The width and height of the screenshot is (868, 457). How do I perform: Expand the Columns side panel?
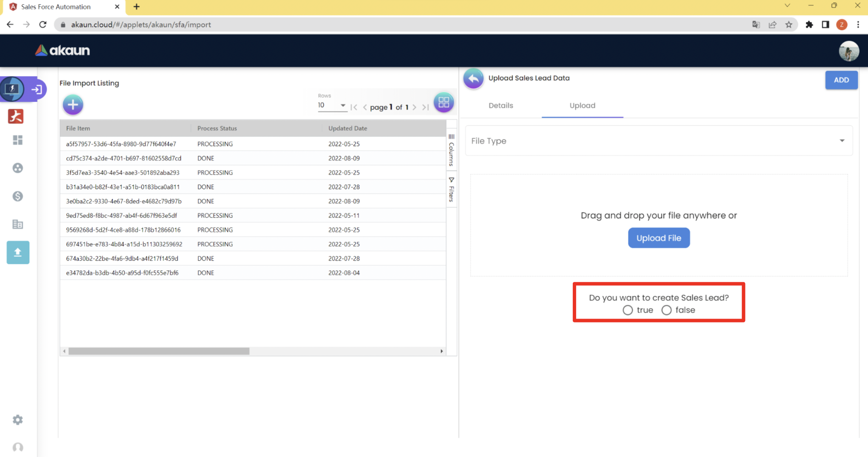tap(451, 150)
